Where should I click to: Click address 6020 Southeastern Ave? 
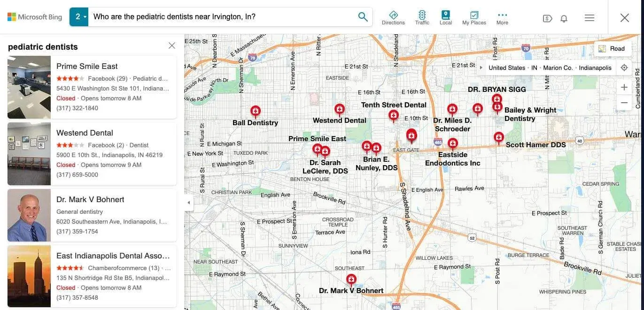click(x=112, y=221)
